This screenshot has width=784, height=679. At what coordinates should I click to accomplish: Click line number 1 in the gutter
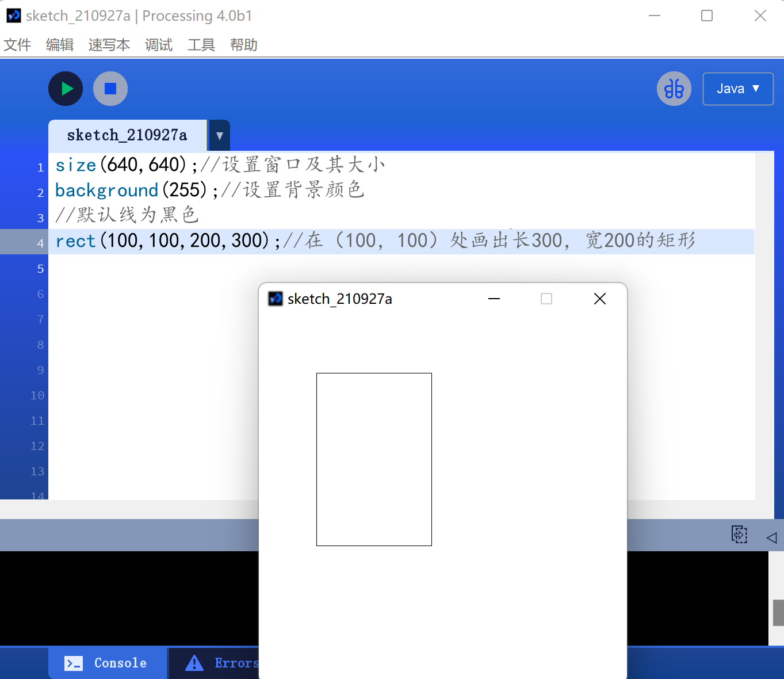[40, 167]
